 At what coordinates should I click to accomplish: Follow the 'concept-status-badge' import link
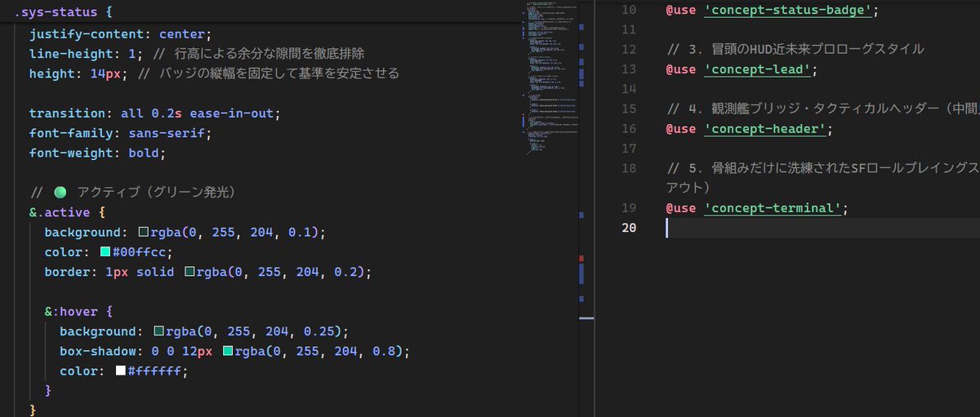point(789,10)
